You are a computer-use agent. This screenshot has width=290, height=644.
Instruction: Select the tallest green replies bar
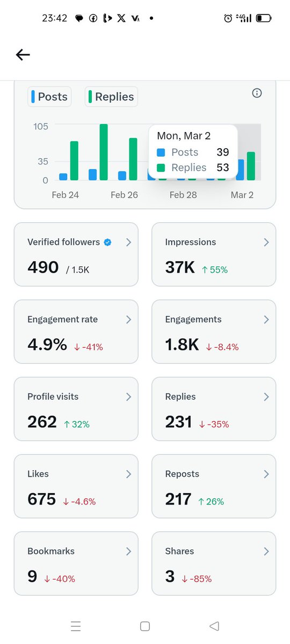click(104, 152)
